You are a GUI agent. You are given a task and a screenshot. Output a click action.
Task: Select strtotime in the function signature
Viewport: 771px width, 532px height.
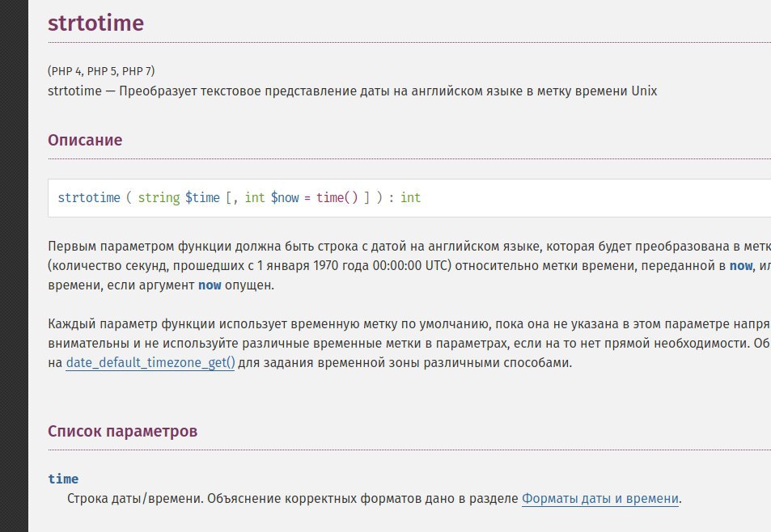(89, 197)
